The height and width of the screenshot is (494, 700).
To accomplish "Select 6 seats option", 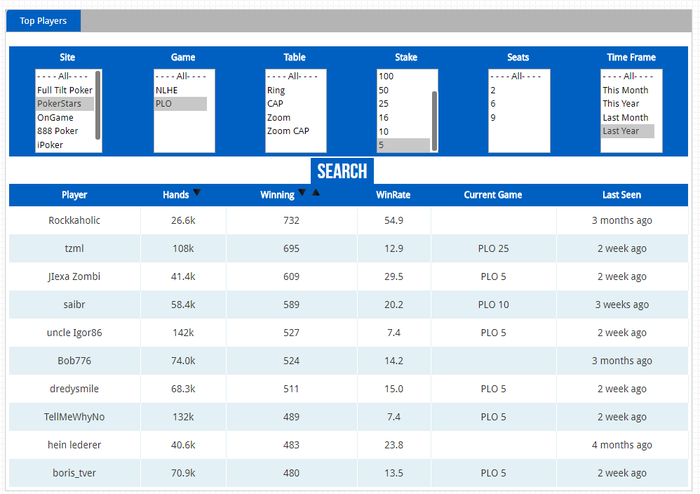I will pyautogui.click(x=516, y=104).
